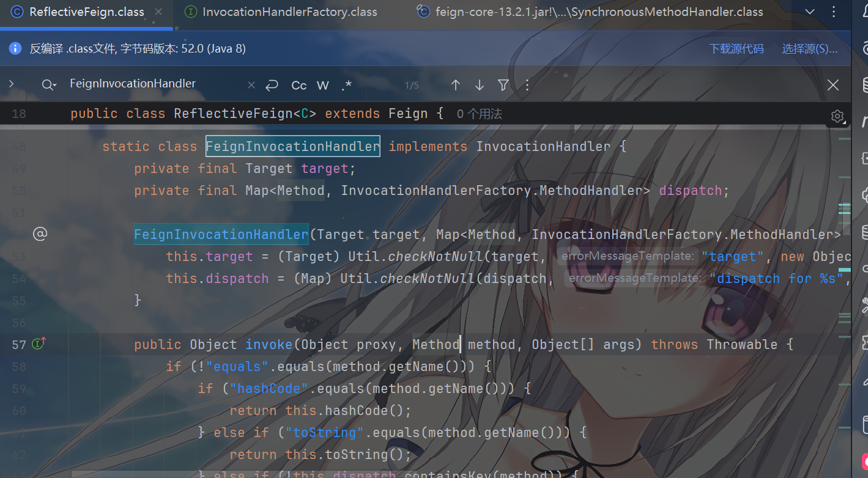Open more search options menu
The width and height of the screenshot is (868, 478).
pos(527,85)
